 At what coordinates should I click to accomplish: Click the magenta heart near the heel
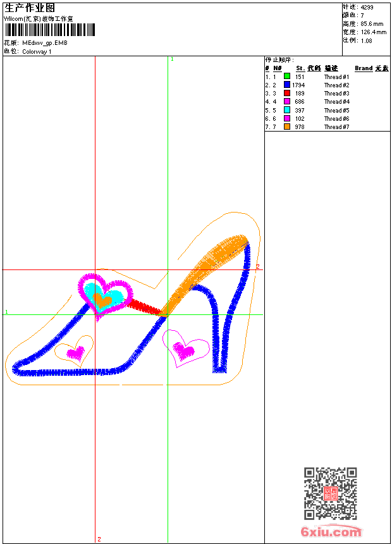point(184,350)
